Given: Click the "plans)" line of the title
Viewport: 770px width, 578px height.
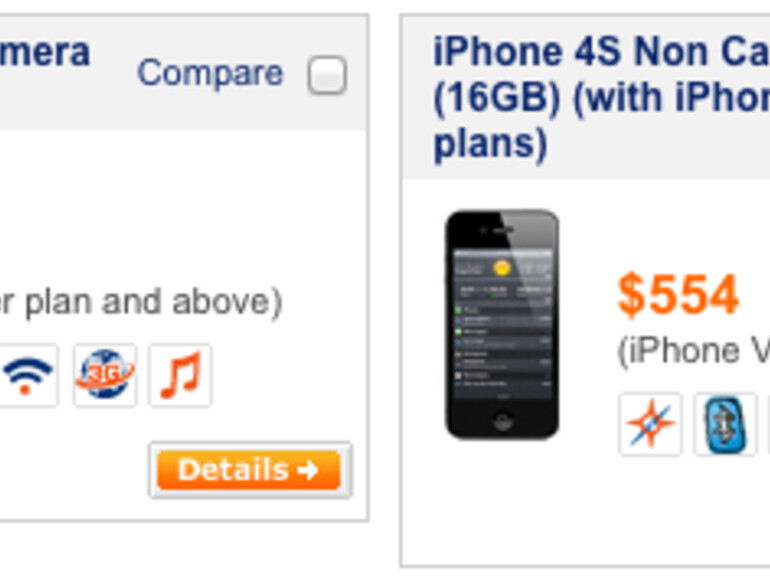Looking at the screenshot, I should [x=490, y=144].
